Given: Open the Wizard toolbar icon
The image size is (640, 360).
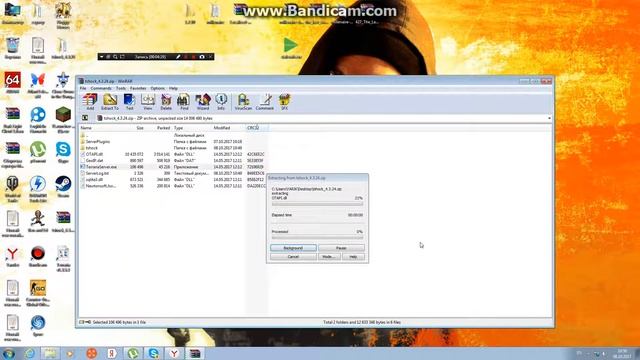Looking at the screenshot, I should [203, 102].
